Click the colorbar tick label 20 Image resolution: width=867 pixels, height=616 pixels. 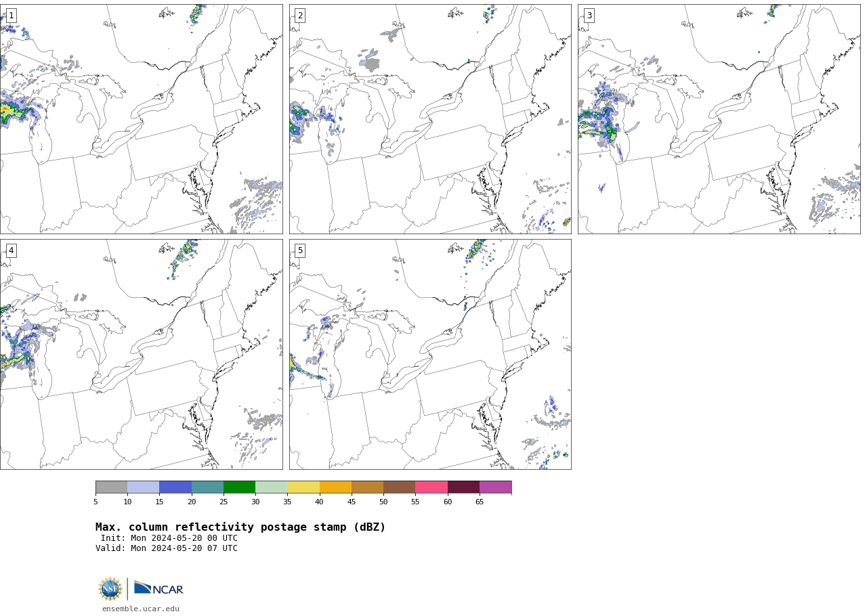192,502
